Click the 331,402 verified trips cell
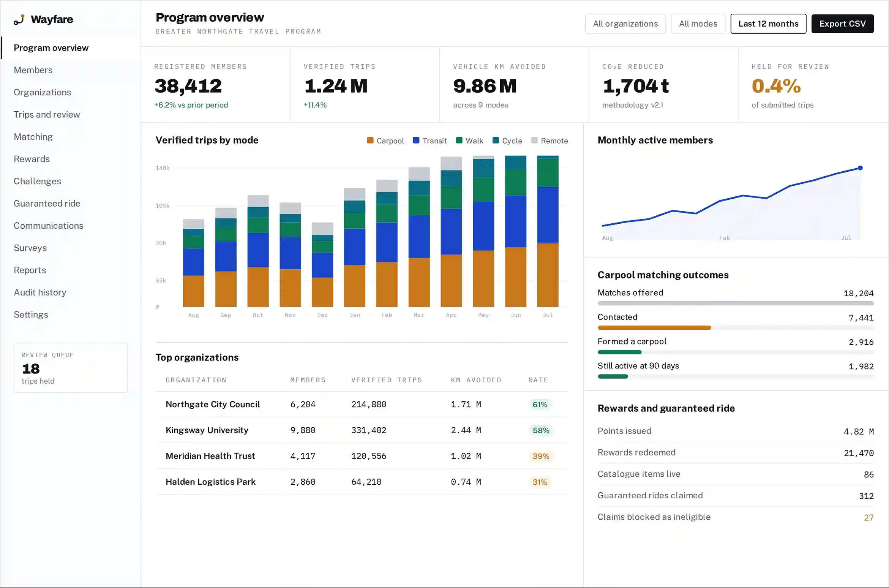The height and width of the screenshot is (588, 889). click(369, 430)
